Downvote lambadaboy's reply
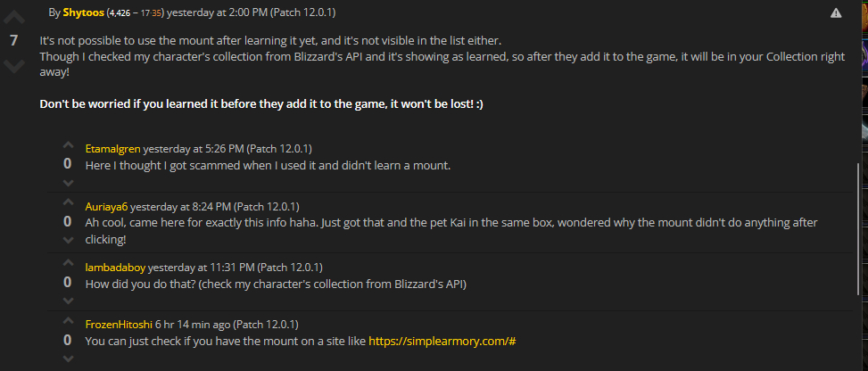The height and width of the screenshot is (371, 868). (x=68, y=301)
